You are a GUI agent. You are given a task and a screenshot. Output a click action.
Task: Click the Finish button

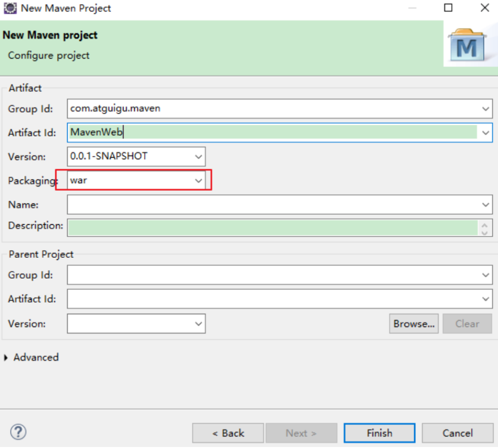(x=379, y=433)
